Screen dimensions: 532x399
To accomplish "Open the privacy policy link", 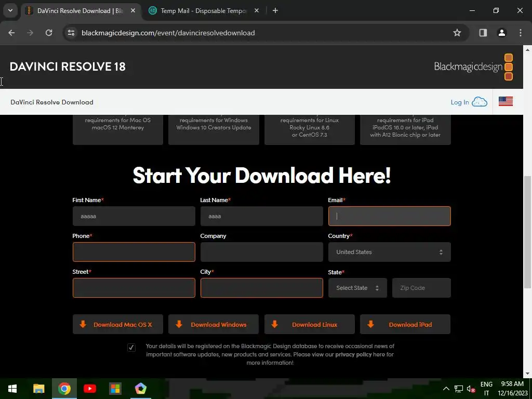I will click(x=353, y=354).
